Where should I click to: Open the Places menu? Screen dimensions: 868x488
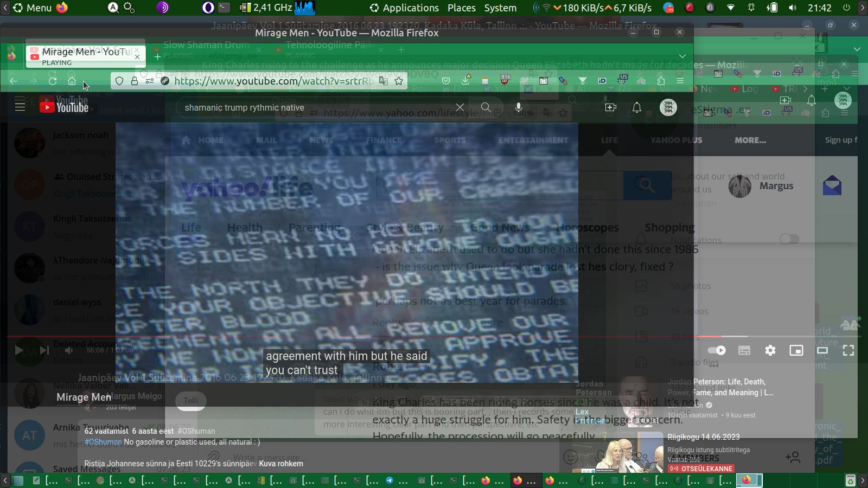[x=462, y=8]
